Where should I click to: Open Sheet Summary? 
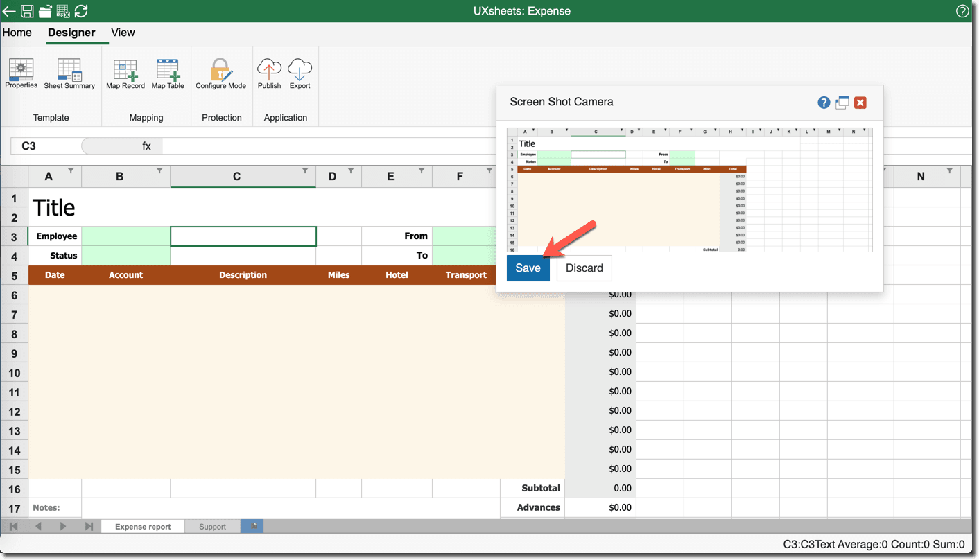coord(69,74)
